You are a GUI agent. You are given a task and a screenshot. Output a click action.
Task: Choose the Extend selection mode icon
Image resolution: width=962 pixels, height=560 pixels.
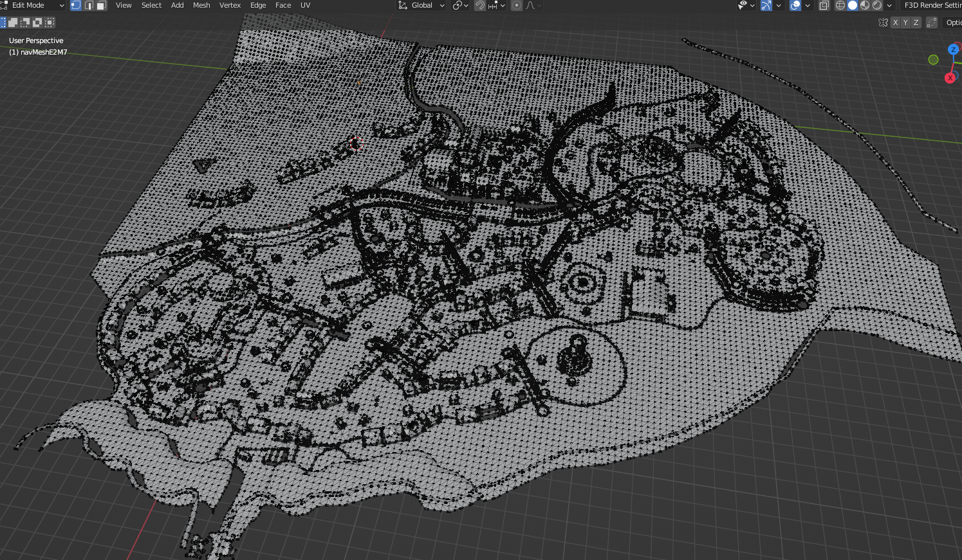[13, 23]
